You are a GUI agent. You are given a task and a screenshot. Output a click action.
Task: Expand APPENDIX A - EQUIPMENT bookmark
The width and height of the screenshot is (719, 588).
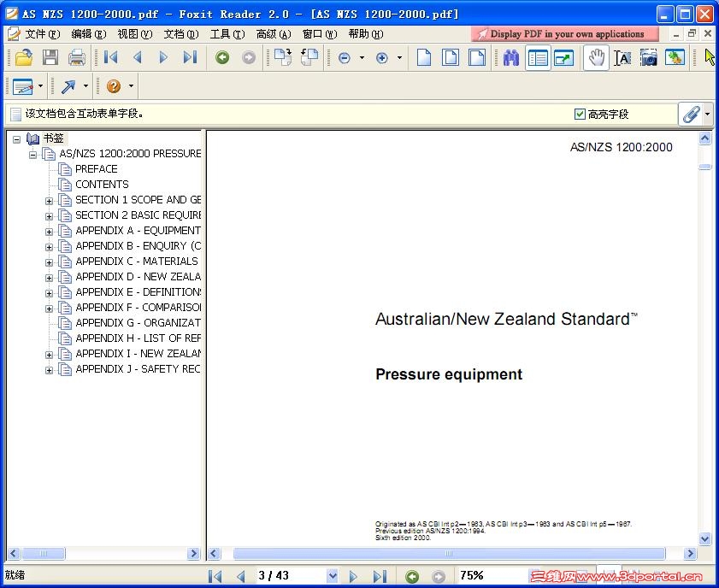pyautogui.click(x=49, y=232)
